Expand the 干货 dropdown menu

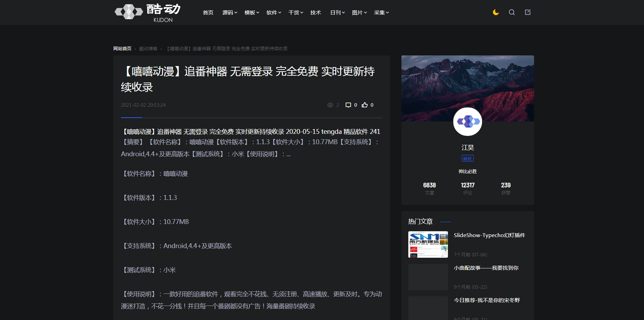pos(296,13)
